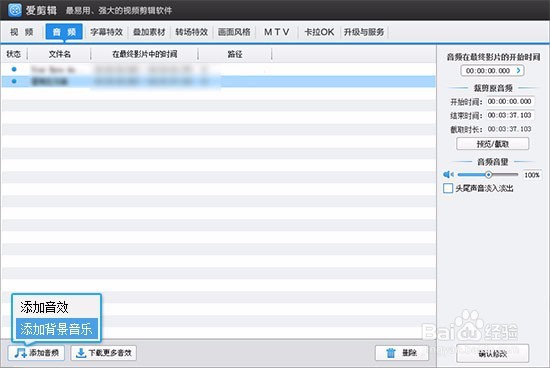The height and width of the screenshot is (368, 550).
Task: Click the 文件名 column header
Action: point(59,54)
